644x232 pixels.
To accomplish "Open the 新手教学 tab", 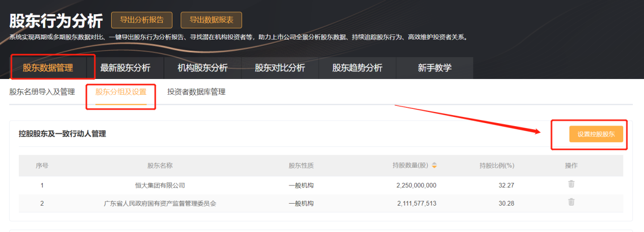I will pos(434,68).
